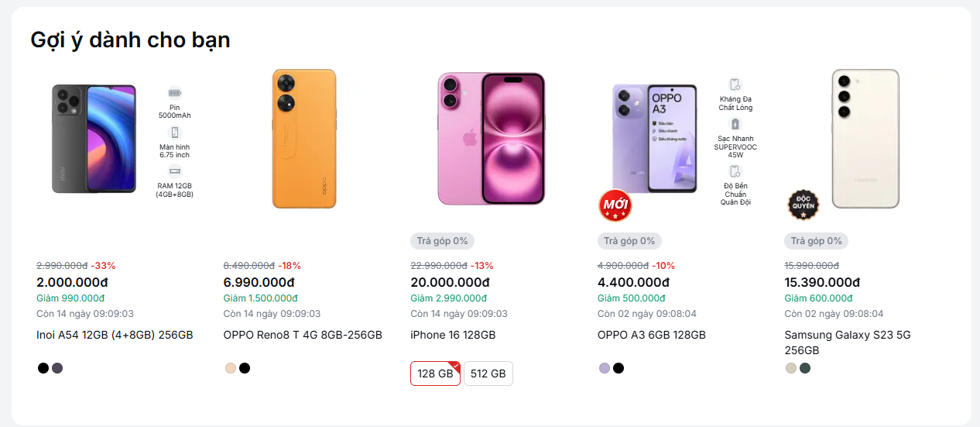Select the 128 GB storage option

click(435, 374)
